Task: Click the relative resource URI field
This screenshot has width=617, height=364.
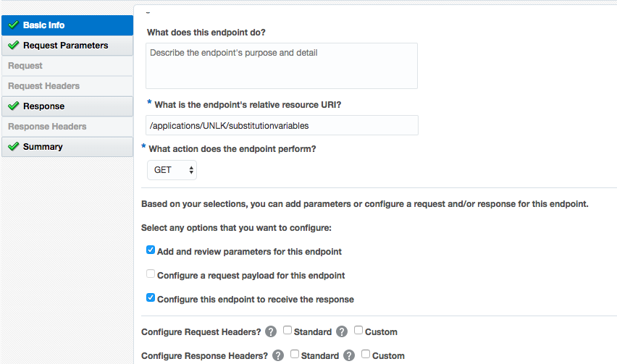Action: [x=282, y=125]
